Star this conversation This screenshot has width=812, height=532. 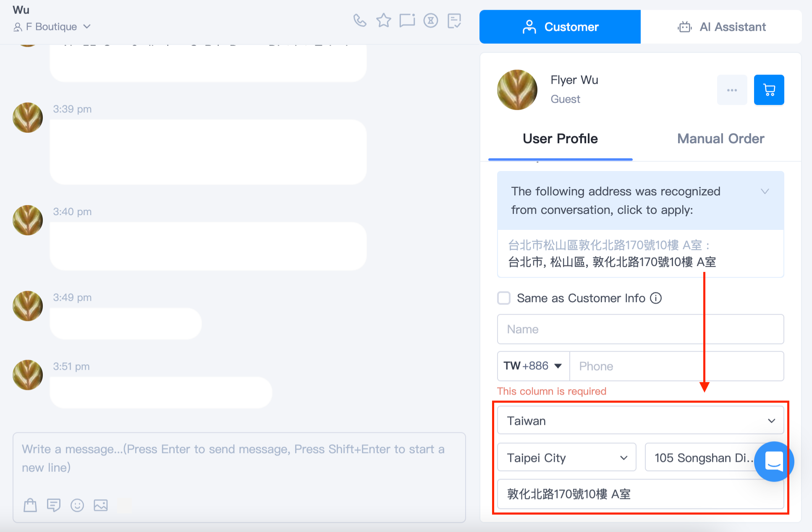point(383,20)
